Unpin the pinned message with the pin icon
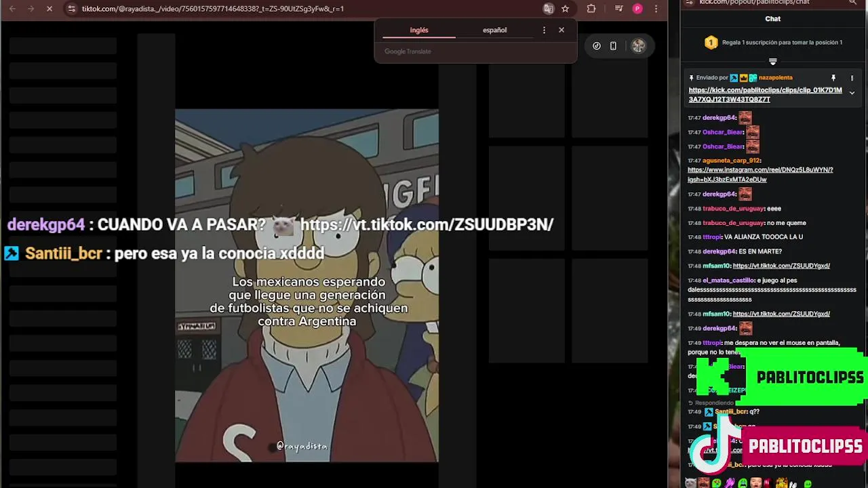The image size is (868, 488). 833,78
